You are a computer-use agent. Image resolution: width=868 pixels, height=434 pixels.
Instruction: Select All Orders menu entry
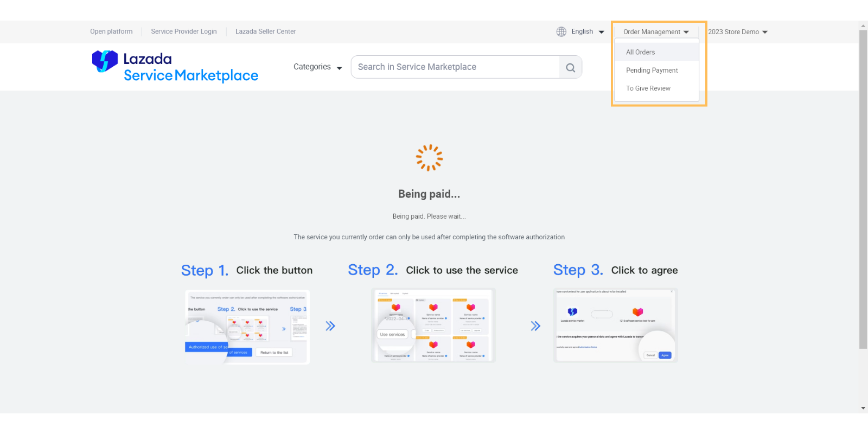[x=656, y=52]
